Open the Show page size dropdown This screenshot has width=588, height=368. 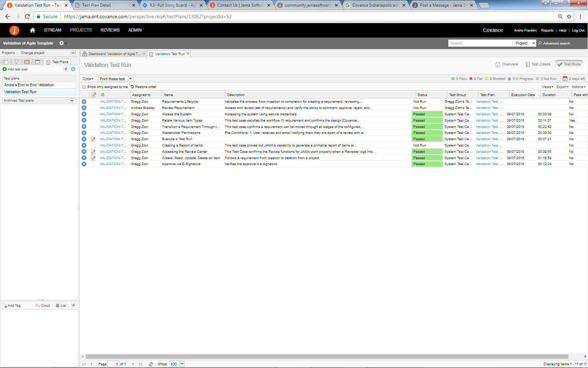click(x=182, y=364)
